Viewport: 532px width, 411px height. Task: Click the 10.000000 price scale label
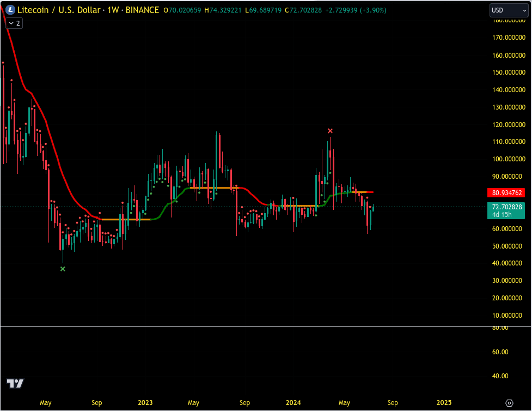click(x=507, y=316)
